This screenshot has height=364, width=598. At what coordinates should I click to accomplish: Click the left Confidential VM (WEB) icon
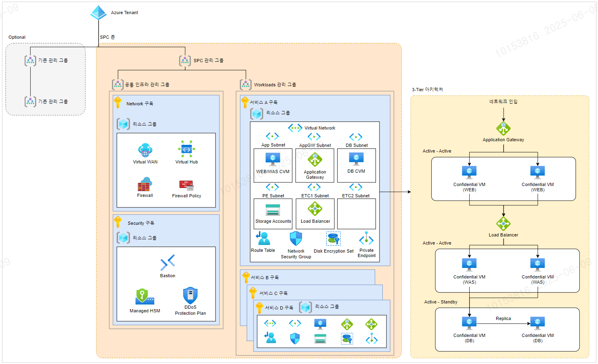(x=469, y=173)
